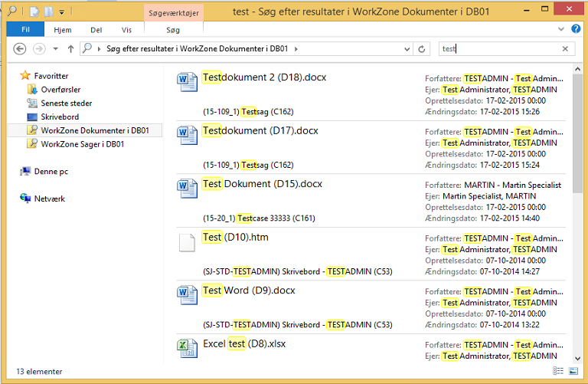Select file name Test Word (D9).docx

249,290
